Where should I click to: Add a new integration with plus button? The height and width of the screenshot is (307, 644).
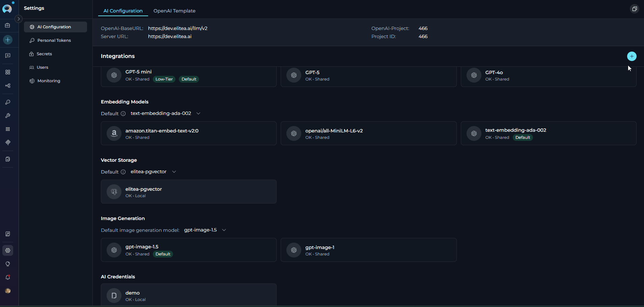click(x=632, y=56)
